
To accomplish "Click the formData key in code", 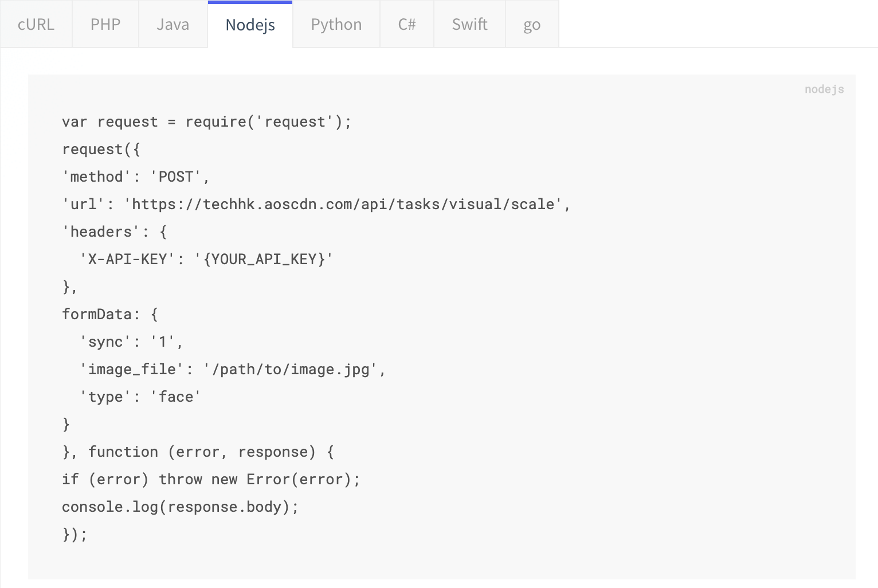I will pyautogui.click(x=97, y=315).
